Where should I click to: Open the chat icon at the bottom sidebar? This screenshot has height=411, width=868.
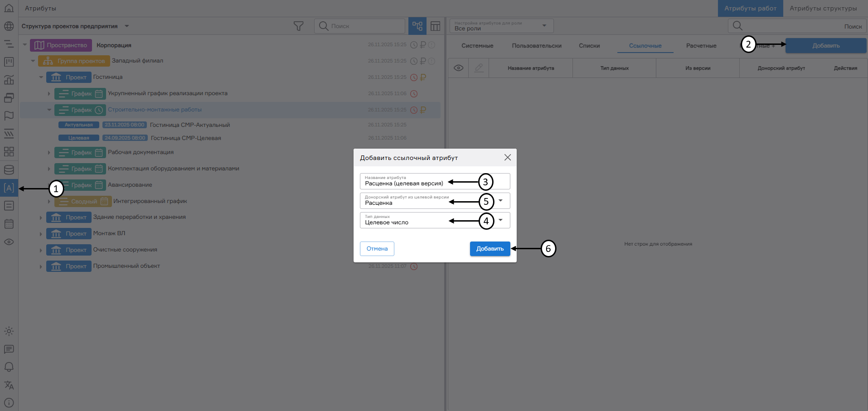pos(9,349)
